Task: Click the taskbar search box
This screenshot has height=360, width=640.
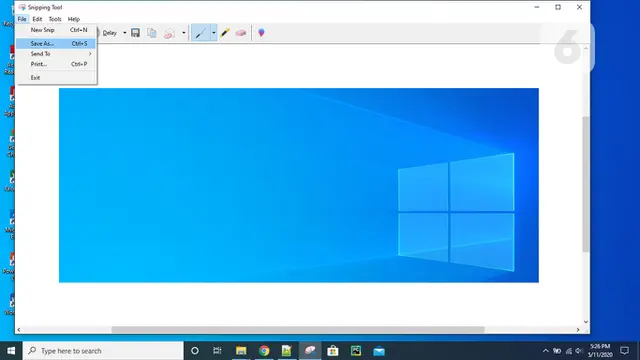Action: (103, 351)
